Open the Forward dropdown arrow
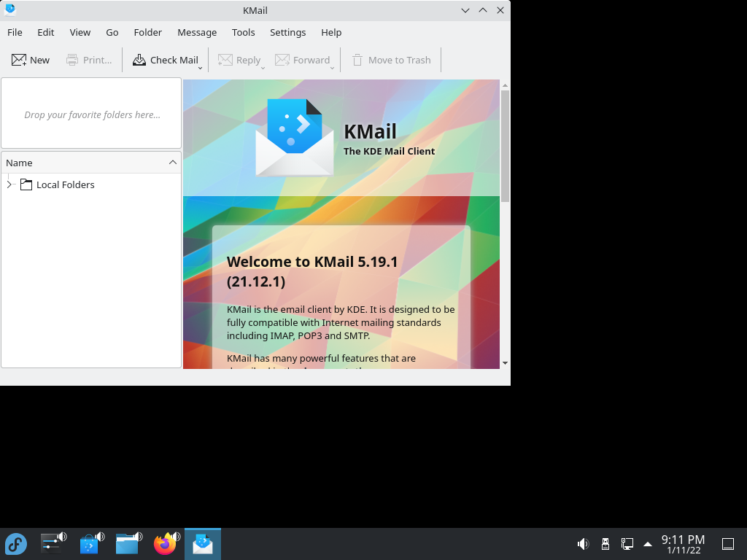This screenshot has width=747, height=560. pos(332,68)
